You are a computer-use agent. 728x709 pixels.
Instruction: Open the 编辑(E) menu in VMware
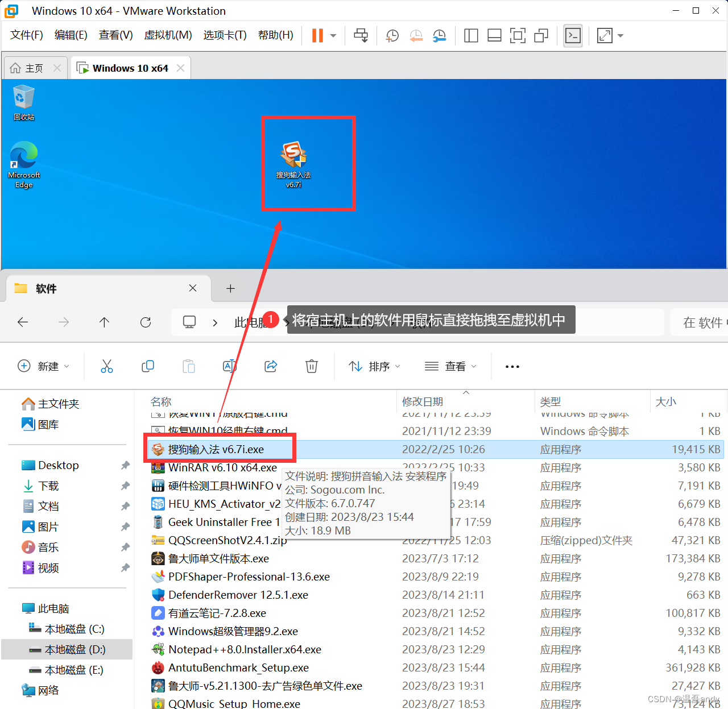click(x=71, y=35)
